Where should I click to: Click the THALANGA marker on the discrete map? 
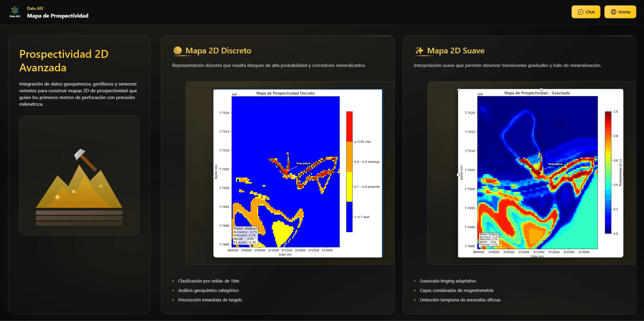(x=303, y=163)
